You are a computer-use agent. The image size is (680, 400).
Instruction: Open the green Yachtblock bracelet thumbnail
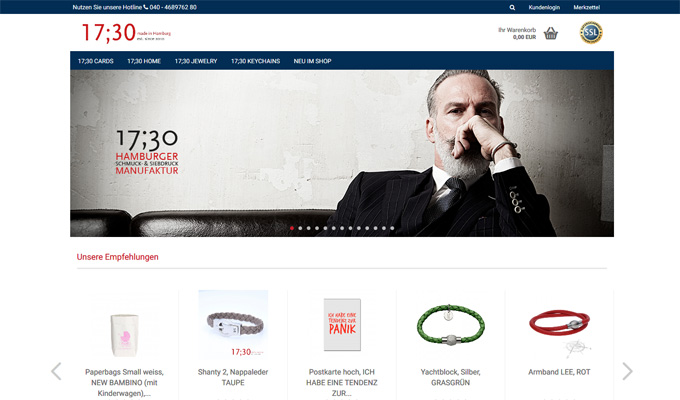tap(451, 325)
